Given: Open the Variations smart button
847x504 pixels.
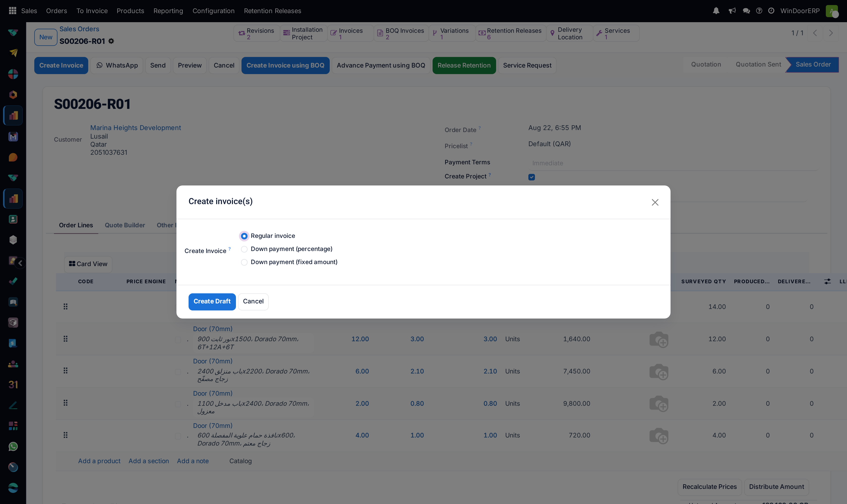Looking at the screenshot, I should [x=452, y=33].
